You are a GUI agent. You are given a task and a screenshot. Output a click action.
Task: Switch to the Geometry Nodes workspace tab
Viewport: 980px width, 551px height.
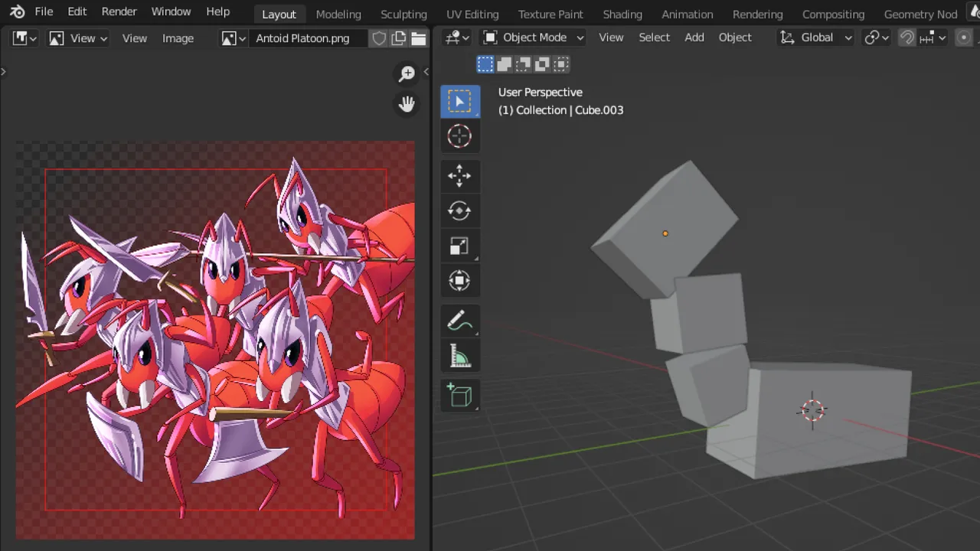point(920,14)
